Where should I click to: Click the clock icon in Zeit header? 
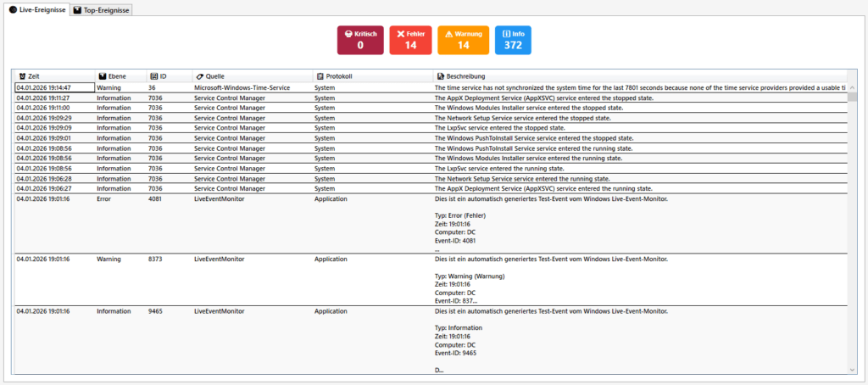[x=22, y=76]
